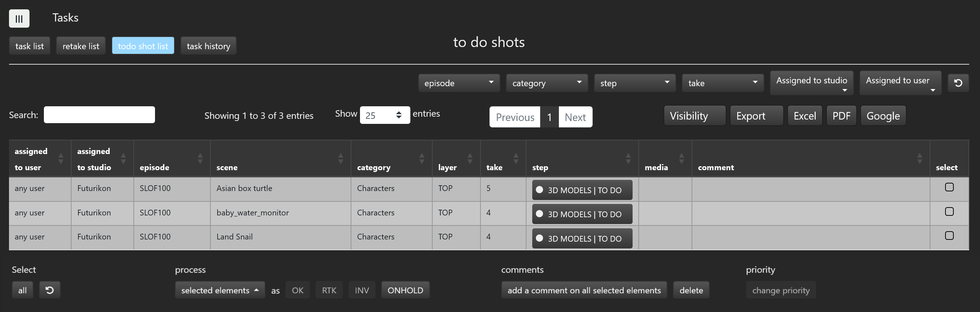
Task: Open the selected elements process dropdown
Action: (x=219, y=290)
